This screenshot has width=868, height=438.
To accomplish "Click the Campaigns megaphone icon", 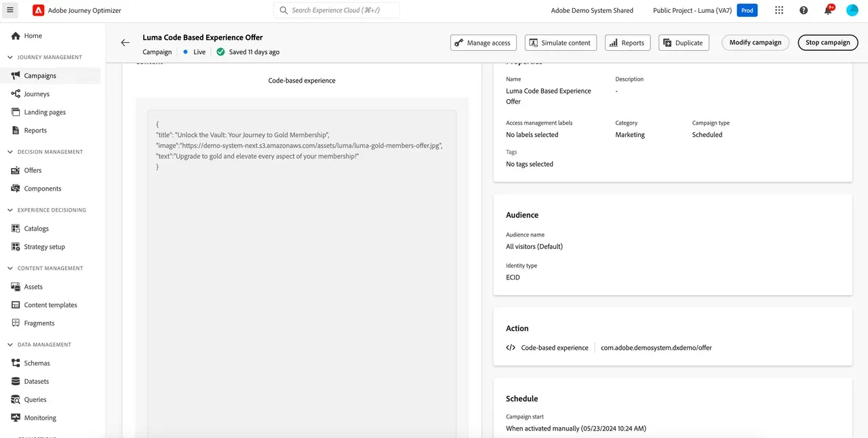I will tap(16, 76).
